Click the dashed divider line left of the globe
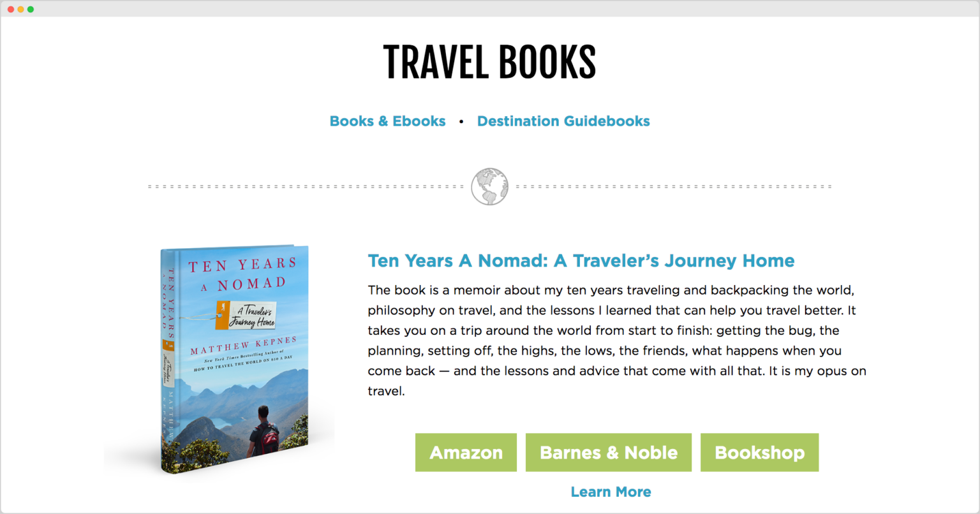980x514 pixels. click(306, 187)
